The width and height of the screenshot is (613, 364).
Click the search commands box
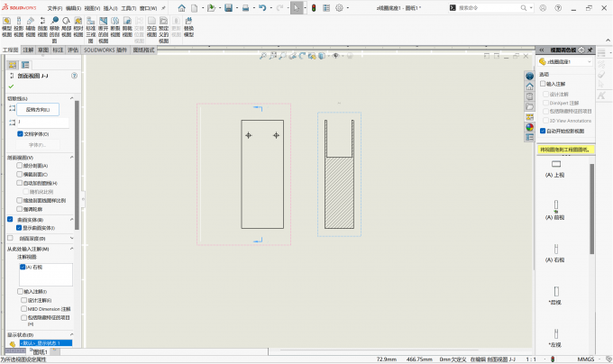(491, 8)
